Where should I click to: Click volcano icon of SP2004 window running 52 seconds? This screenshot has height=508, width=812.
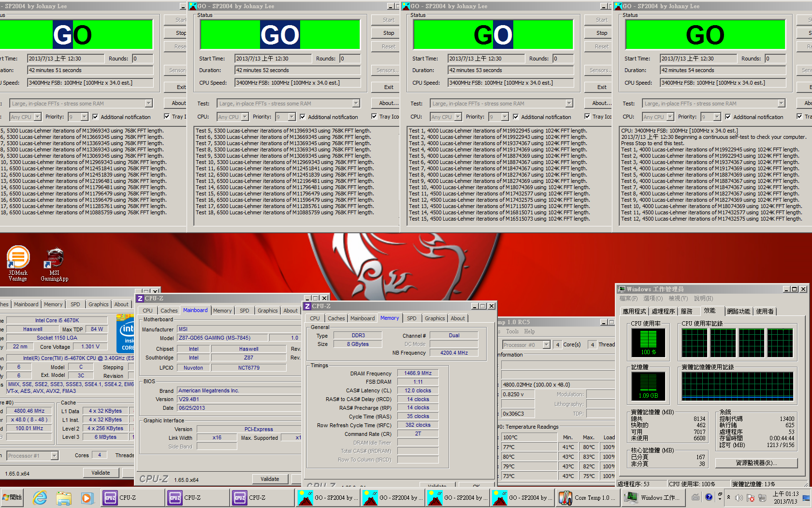point(192,6)
